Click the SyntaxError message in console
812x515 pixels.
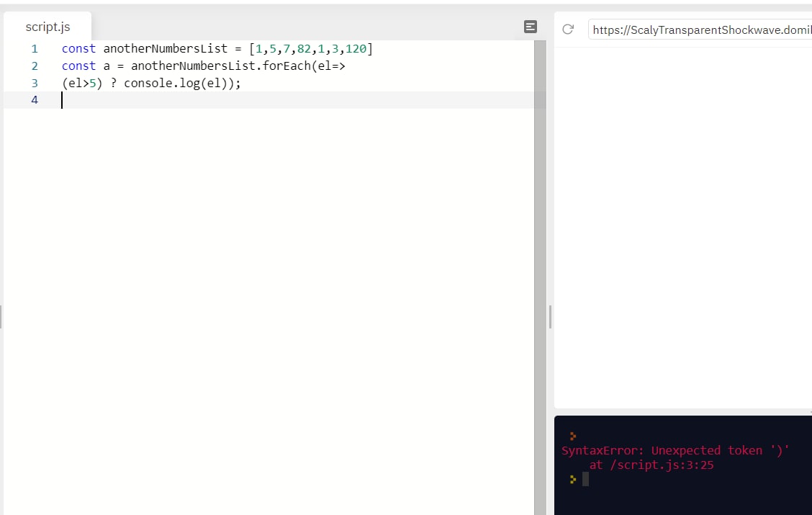pyautogui.click(x=675, y=450)
